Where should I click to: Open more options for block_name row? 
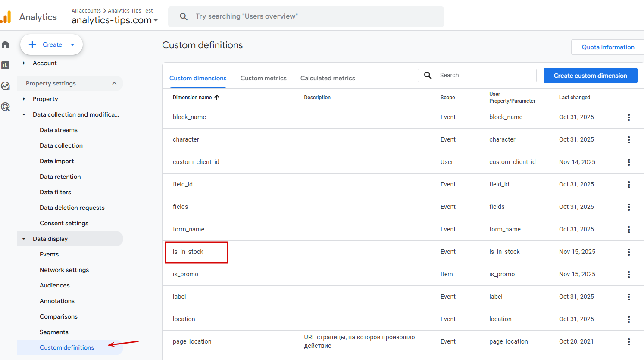click(x=629, y=117)
